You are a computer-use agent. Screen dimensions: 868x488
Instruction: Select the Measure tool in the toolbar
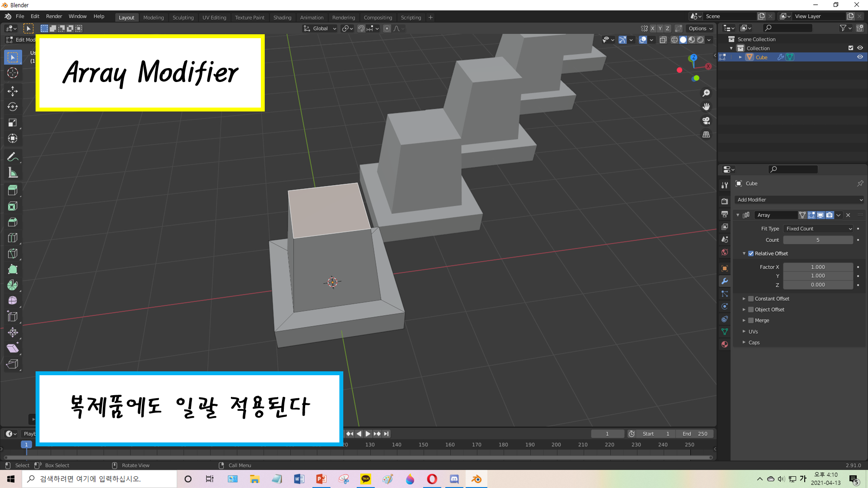(x=13, y=172)
